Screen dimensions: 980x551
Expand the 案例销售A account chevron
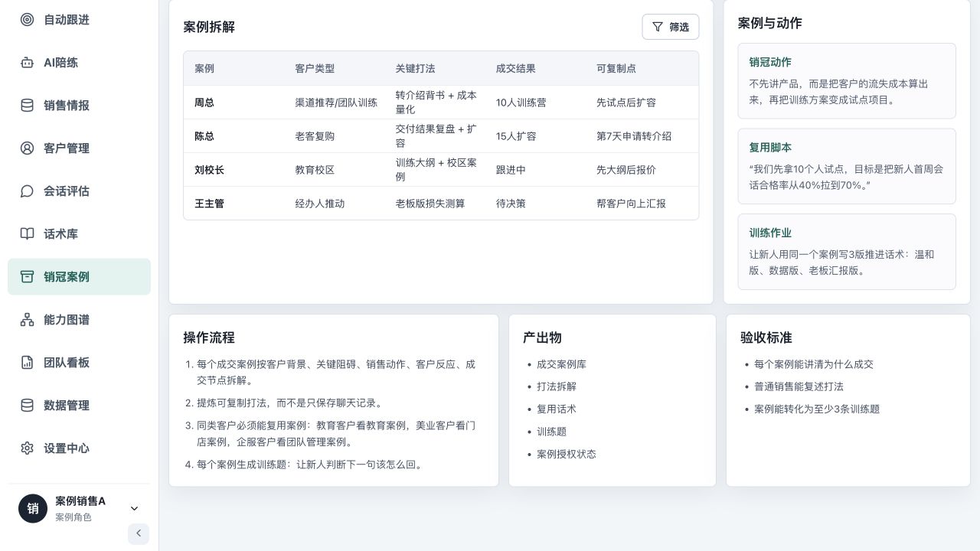tap(134, 509)
